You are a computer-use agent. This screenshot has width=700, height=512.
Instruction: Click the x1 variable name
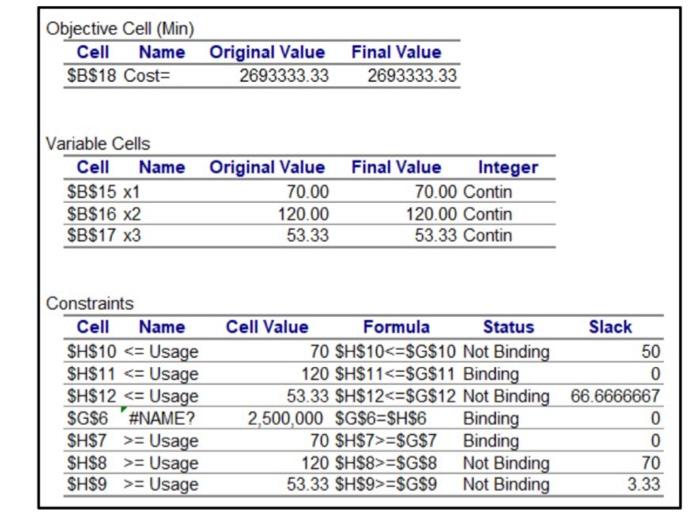pos(132,192)
